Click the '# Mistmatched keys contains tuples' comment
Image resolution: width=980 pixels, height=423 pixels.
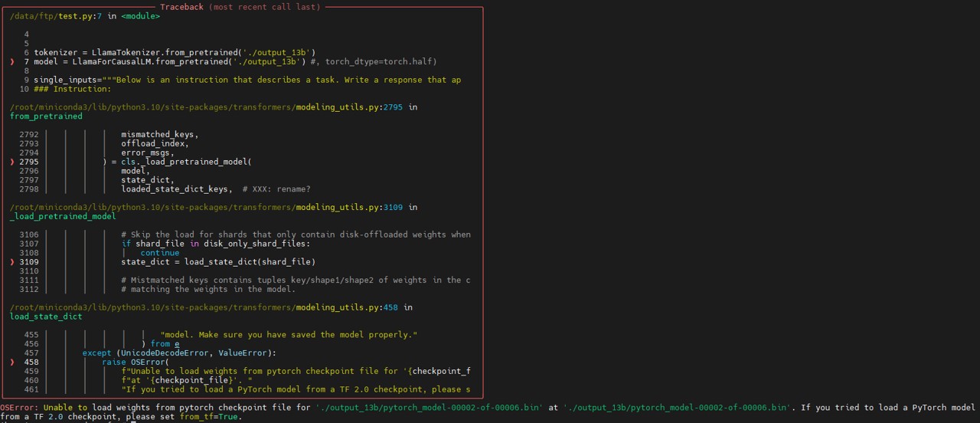coord(296,280)
